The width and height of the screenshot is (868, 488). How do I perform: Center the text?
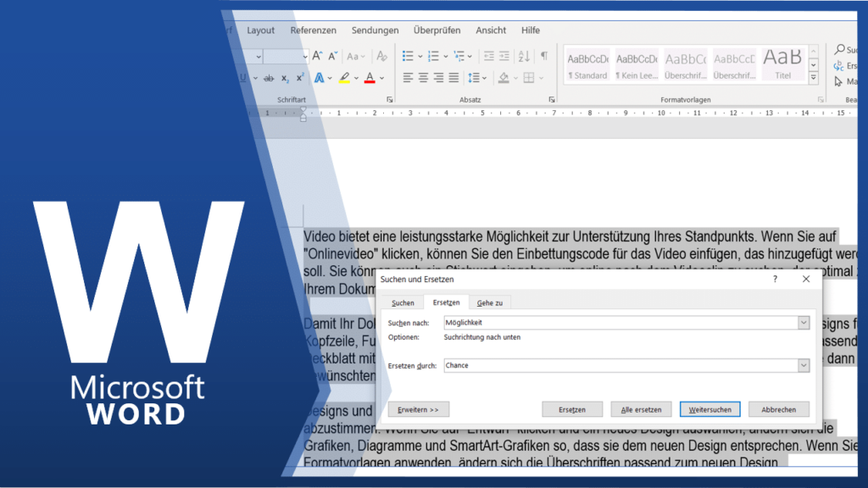tap(424, 78)
